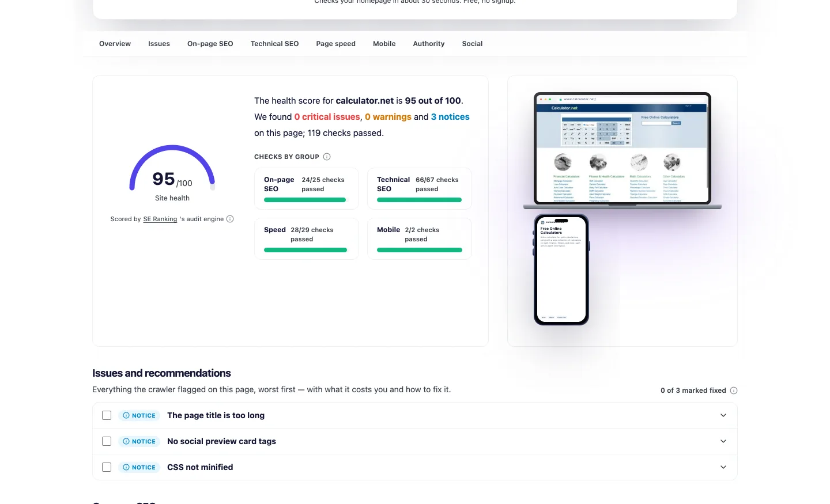Viewport: 830px width, 504px height.
Task: Open the Mobile 2/2 checks card
Action: [x=420, y=238]
